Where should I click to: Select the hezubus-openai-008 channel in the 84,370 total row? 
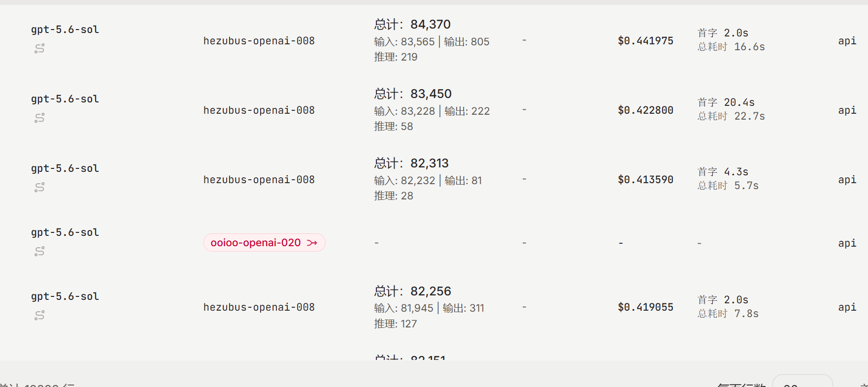(x=259, y=41)
